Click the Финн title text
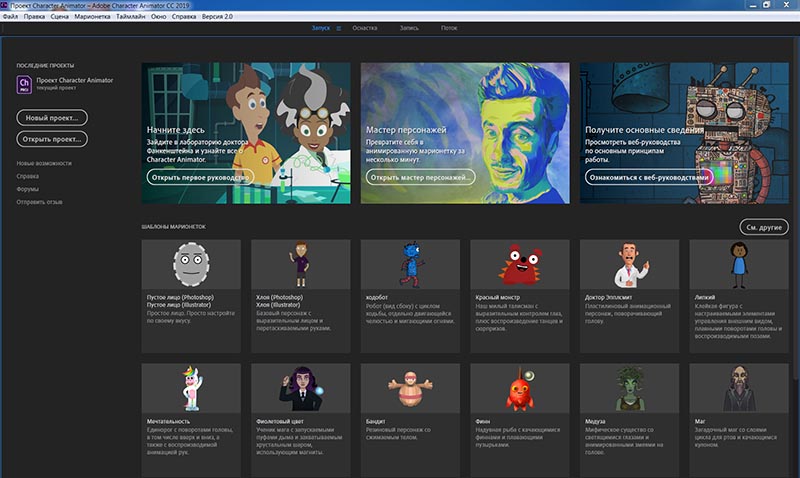 click(x=483, y=421)
